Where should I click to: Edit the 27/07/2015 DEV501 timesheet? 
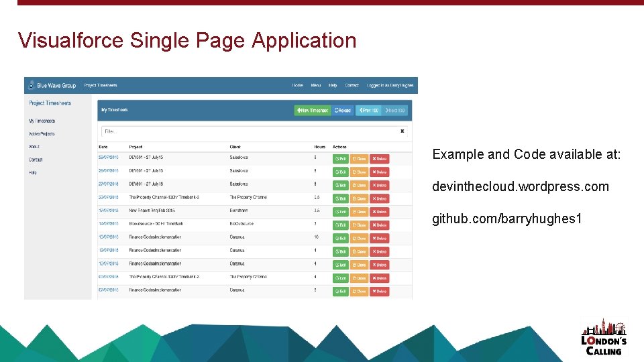341,186
